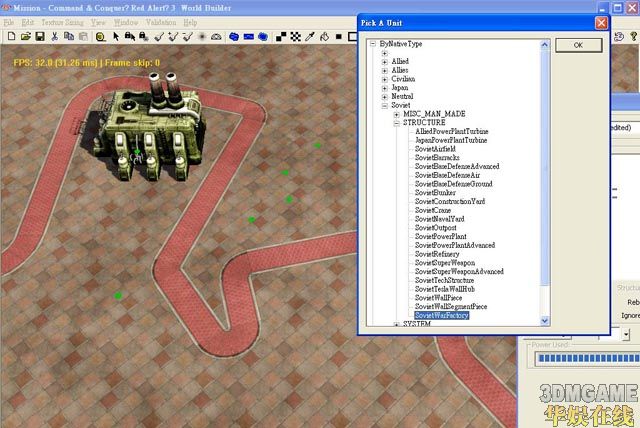Select the highlighted SovietWarFactory item
Viewport: 640px width, 428px height.
pyautogui.click(x=442, y=315)
